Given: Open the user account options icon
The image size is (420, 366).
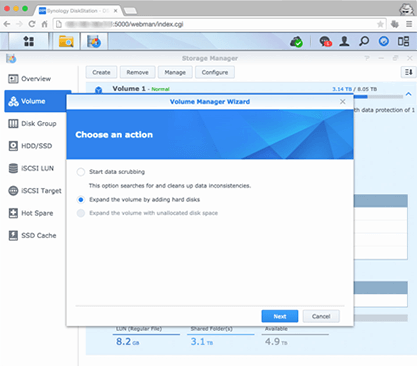Looking at the screenshot, I should tap(344, 41).
